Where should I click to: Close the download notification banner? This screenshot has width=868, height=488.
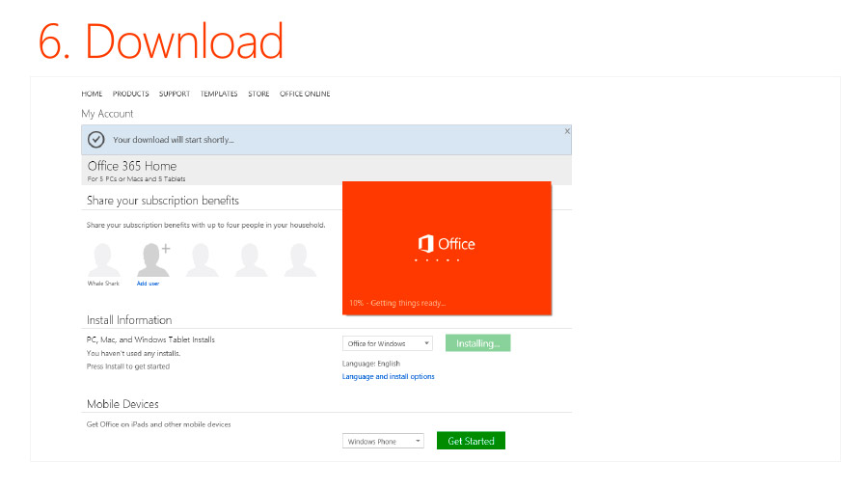tap(567, 131)
